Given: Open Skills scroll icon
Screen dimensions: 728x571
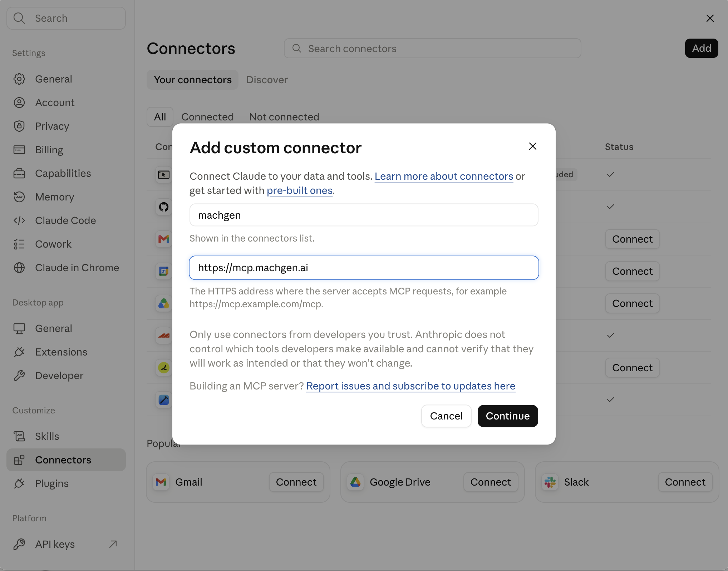Looking at the screenshot, I should [19, 436].
